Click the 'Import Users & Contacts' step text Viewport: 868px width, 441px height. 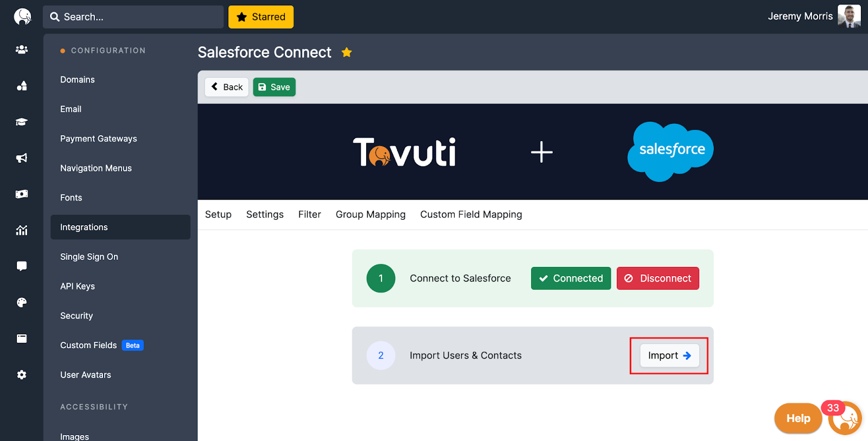pyautogui.click(x=465, y=356)
